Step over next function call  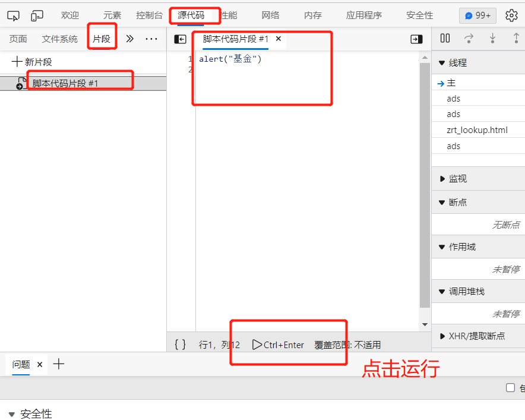[x=469, y=38]
